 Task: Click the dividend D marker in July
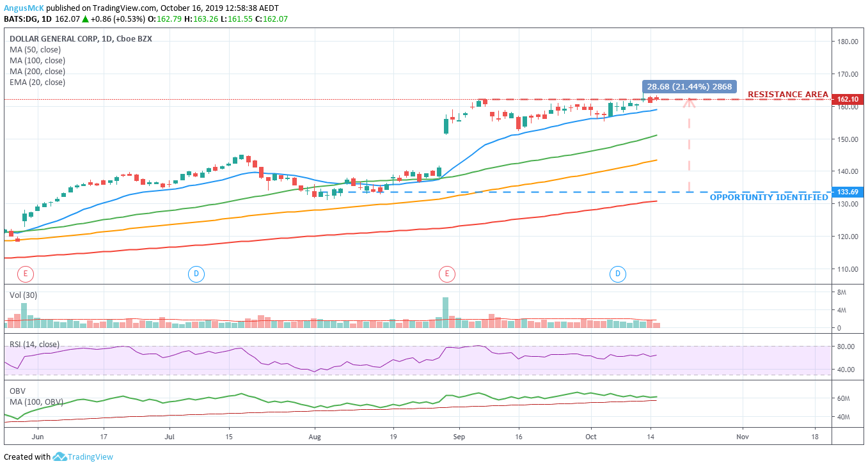point(196,274)
